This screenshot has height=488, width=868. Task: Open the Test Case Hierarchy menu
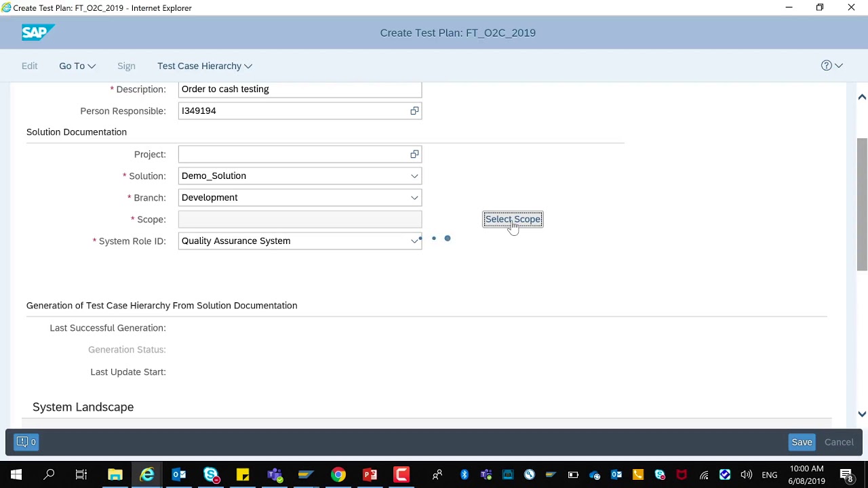(205, 66)
